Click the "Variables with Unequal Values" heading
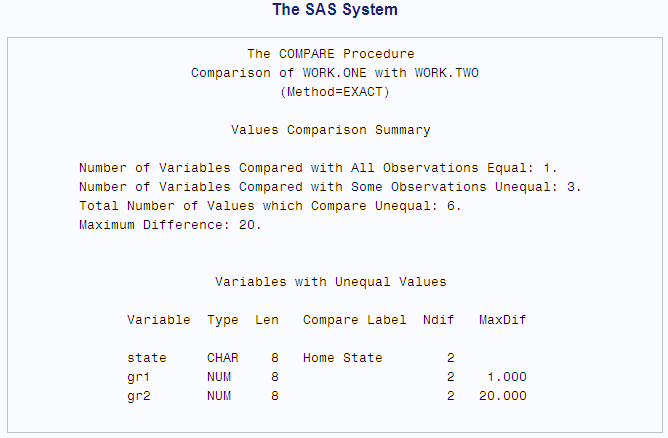The width and height of the screenshot is (668, 438). (331, 282)
